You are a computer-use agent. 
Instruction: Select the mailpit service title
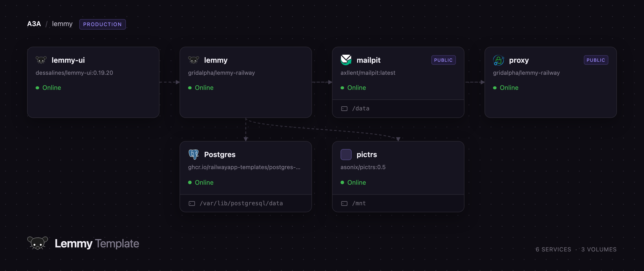coord(369,60)
